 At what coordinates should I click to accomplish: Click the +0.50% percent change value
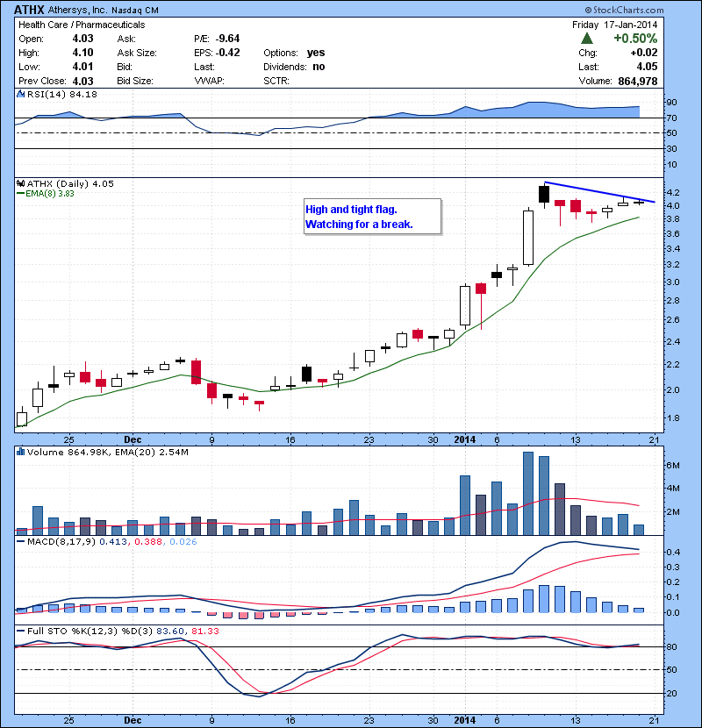(x=635, y=39)
